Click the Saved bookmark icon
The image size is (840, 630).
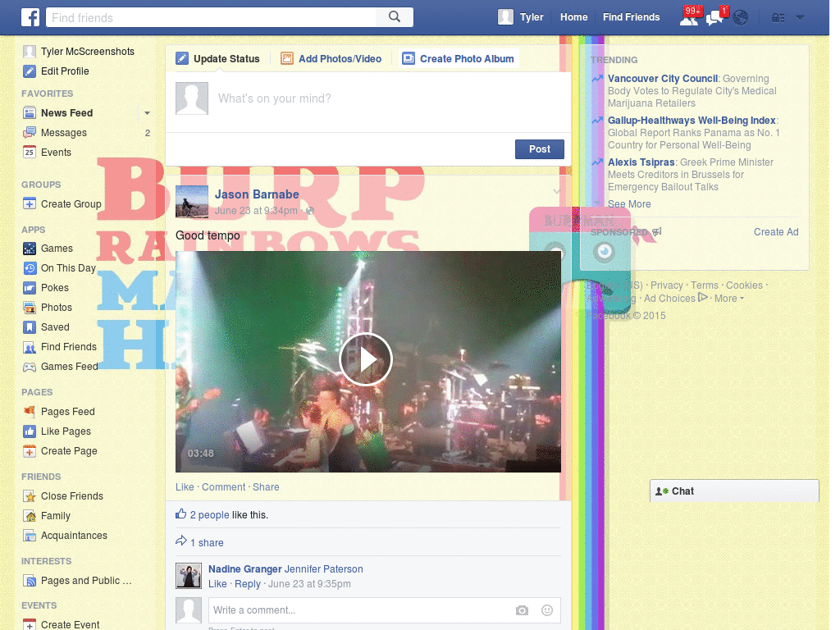(x=30, y=327)
